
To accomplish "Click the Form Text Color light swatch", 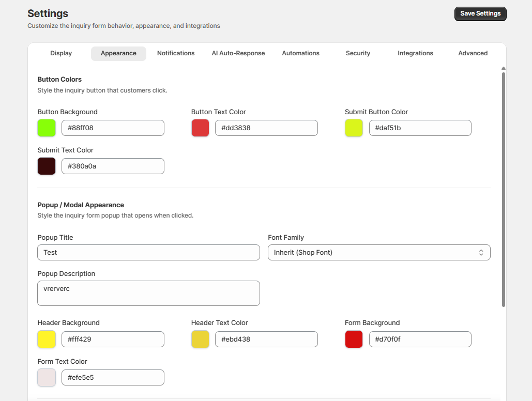I will (x=47, y=377).
